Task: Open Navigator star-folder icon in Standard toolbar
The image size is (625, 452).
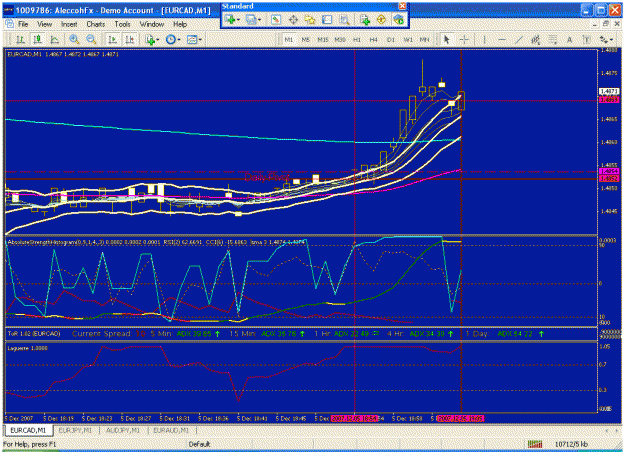Action: pos(310,19)
